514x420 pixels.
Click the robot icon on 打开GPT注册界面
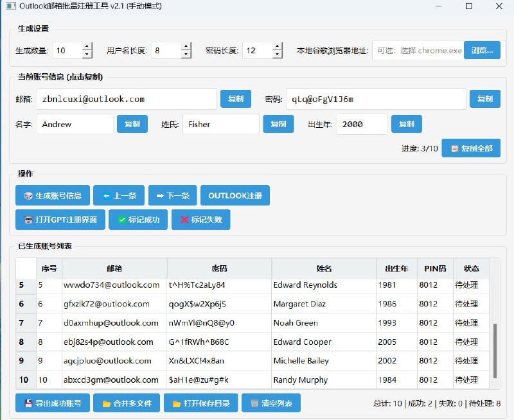[28, 220]
